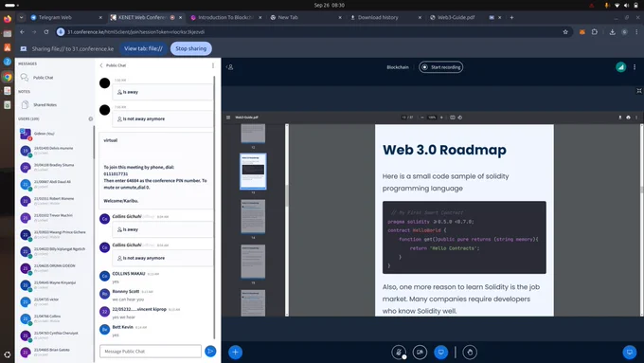Send chat message with paper plane button

point(210,352)
